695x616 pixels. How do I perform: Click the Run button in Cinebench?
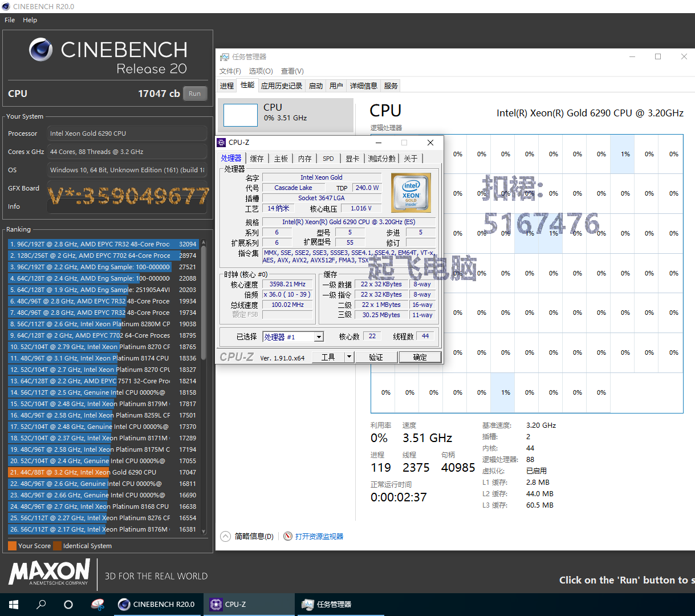(195, 94)
